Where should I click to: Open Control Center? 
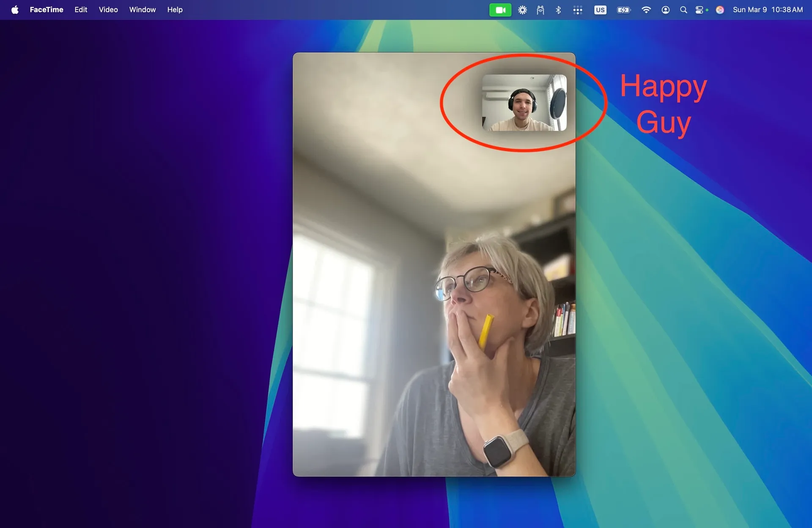[700, 9]
